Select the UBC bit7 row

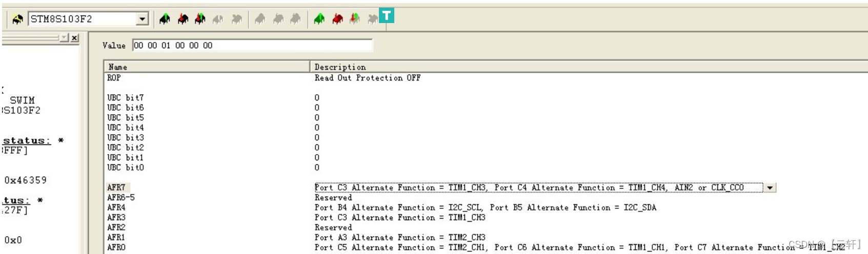(x=126, y=98)
